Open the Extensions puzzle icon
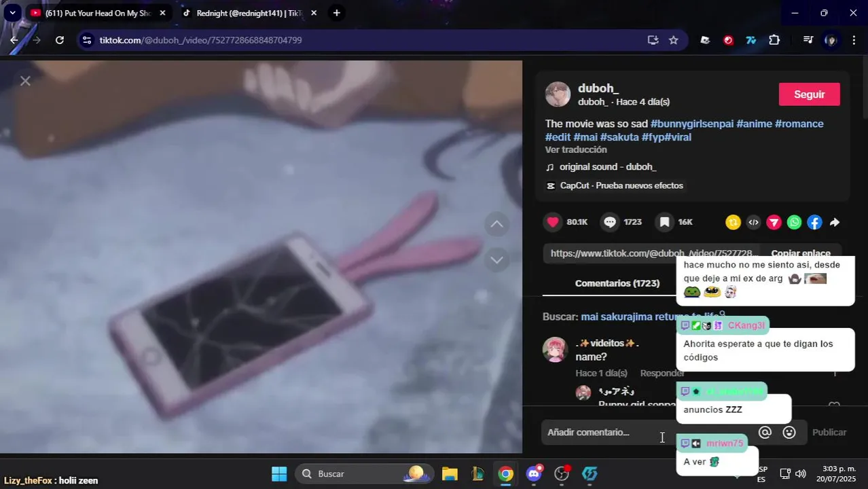This screenshot has height=489, width=868. click(774, 40)
